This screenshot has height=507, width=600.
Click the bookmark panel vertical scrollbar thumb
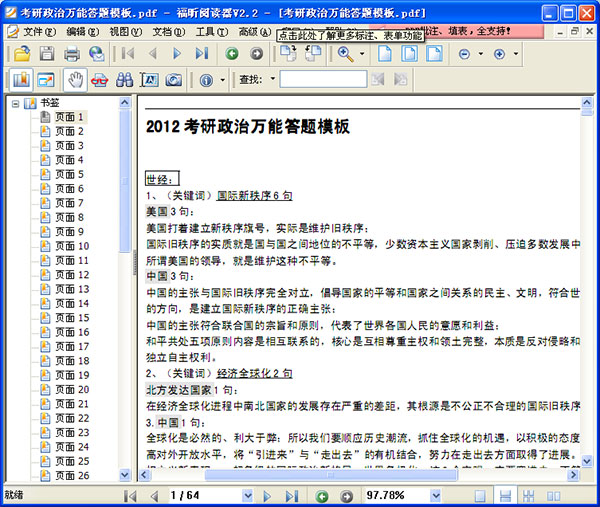(125, 181)
